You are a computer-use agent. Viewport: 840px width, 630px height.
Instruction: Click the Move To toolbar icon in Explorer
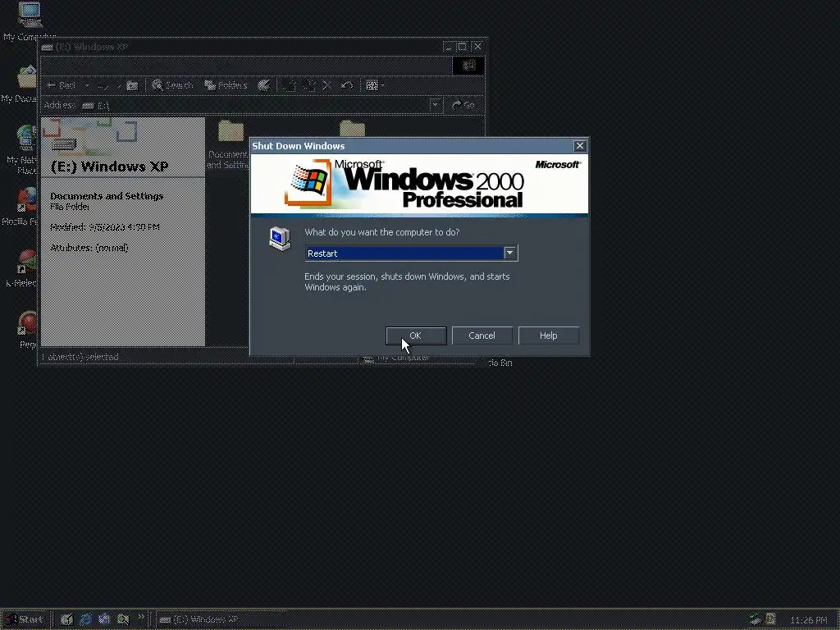[290, 85]
